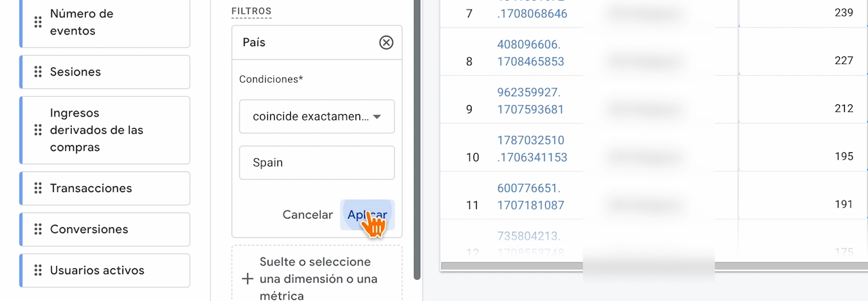This screenshot has height=301, width=868.
Task: Click the vertical scrollbar of settings panel
Action: pyautogui.click(x=418, y=128)
